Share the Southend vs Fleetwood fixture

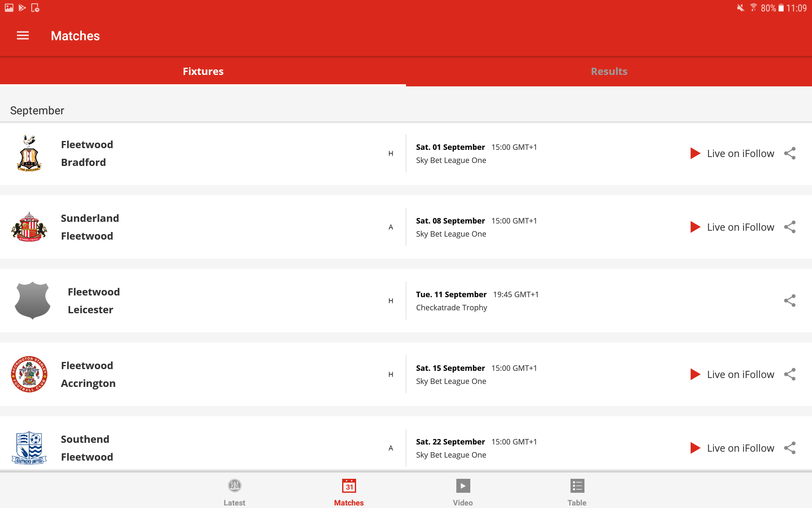pos(790,448)
